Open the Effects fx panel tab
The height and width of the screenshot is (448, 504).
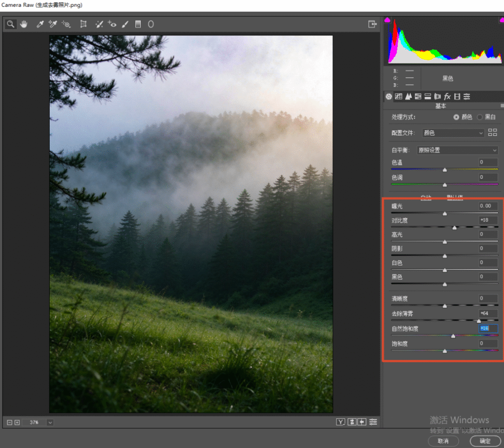(x=447, y=96)
